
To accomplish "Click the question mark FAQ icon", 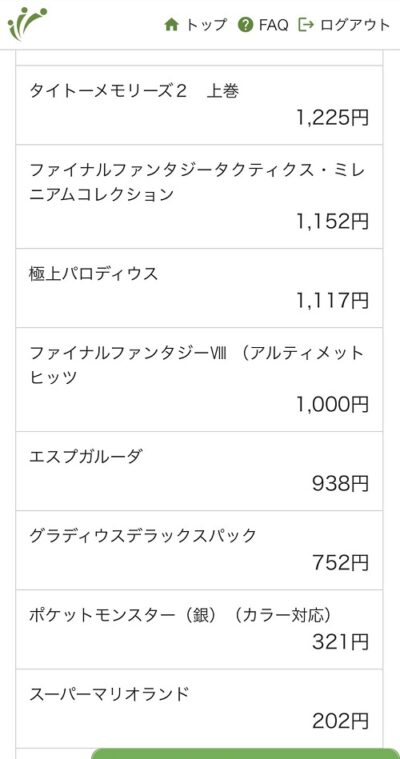I will point(246,25).
